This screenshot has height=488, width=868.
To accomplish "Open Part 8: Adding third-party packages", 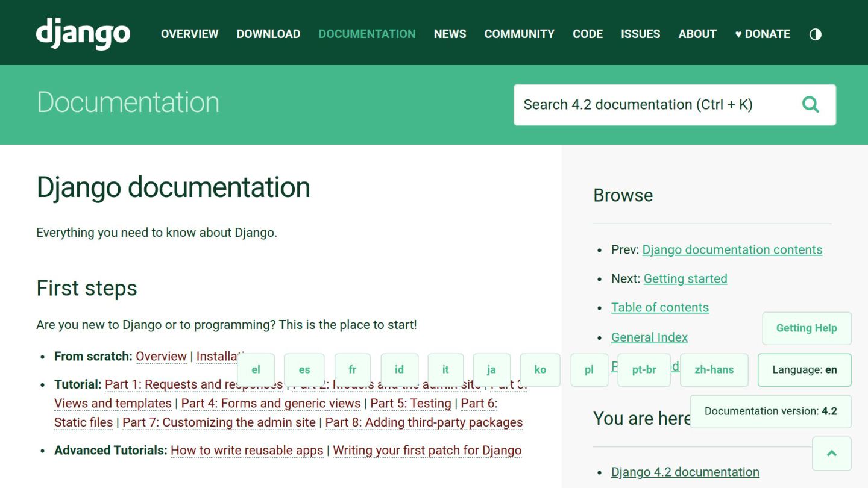I will [424, 422].
